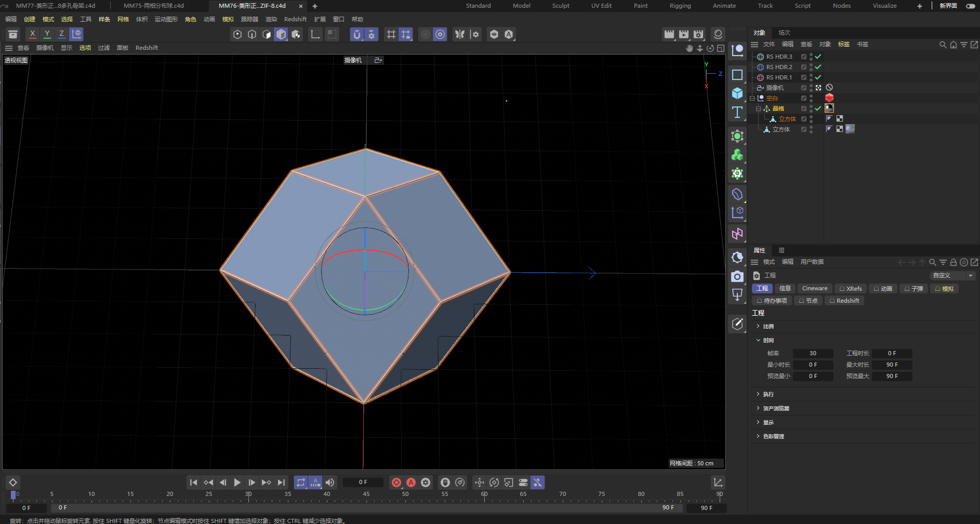Image resolution: width=980 pixels, height=524 pixels.
Task: Click the Enable Axis tool icon
Action: (x=315, y=34)
